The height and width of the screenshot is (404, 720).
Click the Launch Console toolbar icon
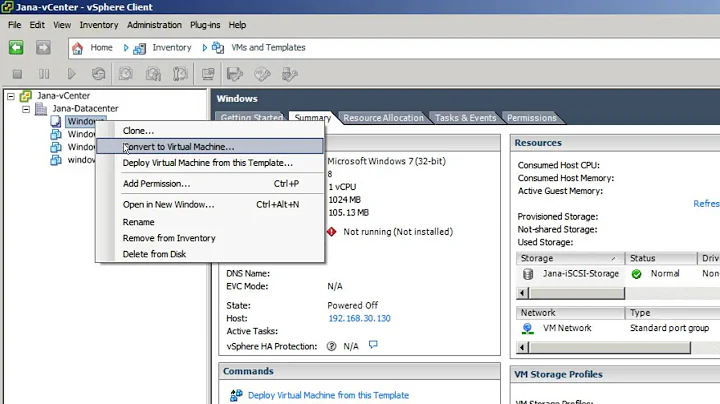tap(208, 74)
